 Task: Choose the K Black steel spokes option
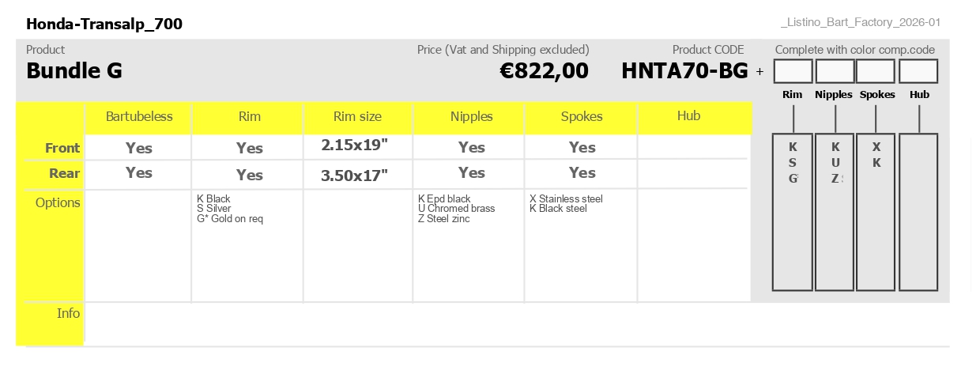coord(558,209)
